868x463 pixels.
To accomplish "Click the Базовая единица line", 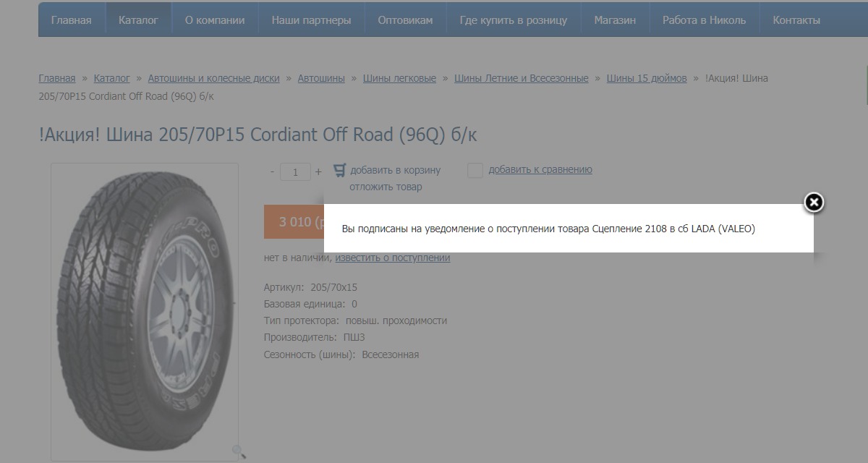I will point(310,304).
